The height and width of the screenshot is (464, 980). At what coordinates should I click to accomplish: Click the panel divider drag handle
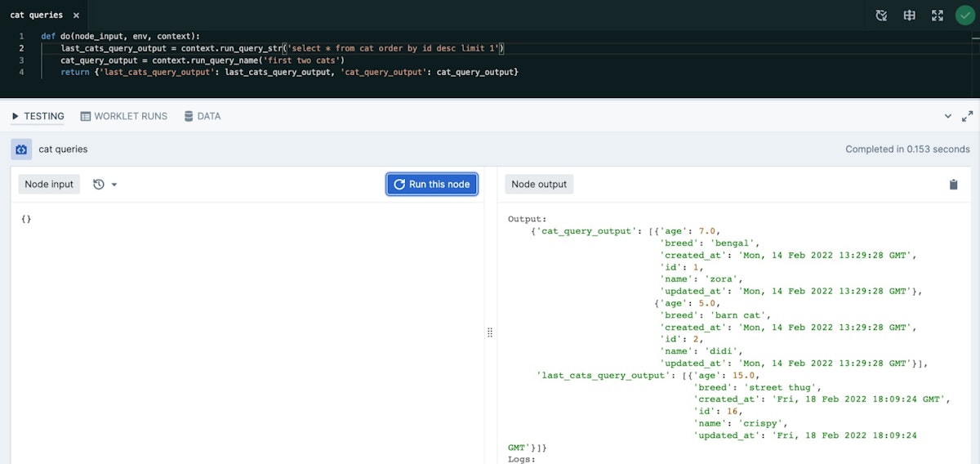tap(490, 332)
